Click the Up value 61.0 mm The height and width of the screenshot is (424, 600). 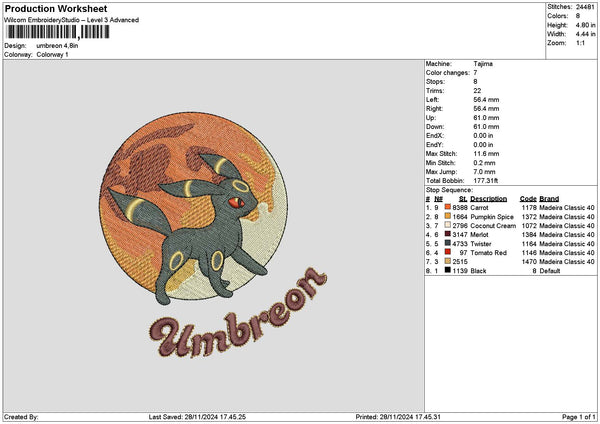pos(486,117)
